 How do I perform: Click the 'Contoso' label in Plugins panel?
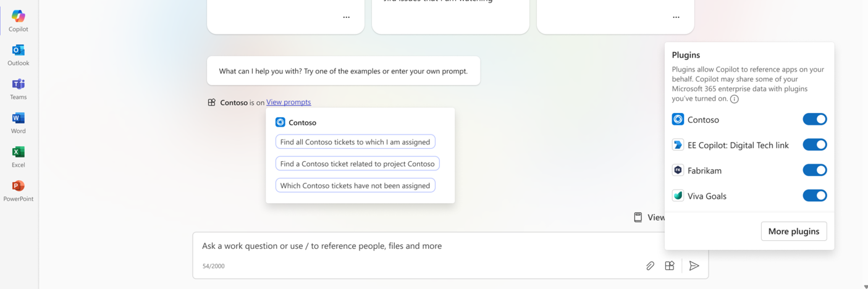tap(703, 119)
